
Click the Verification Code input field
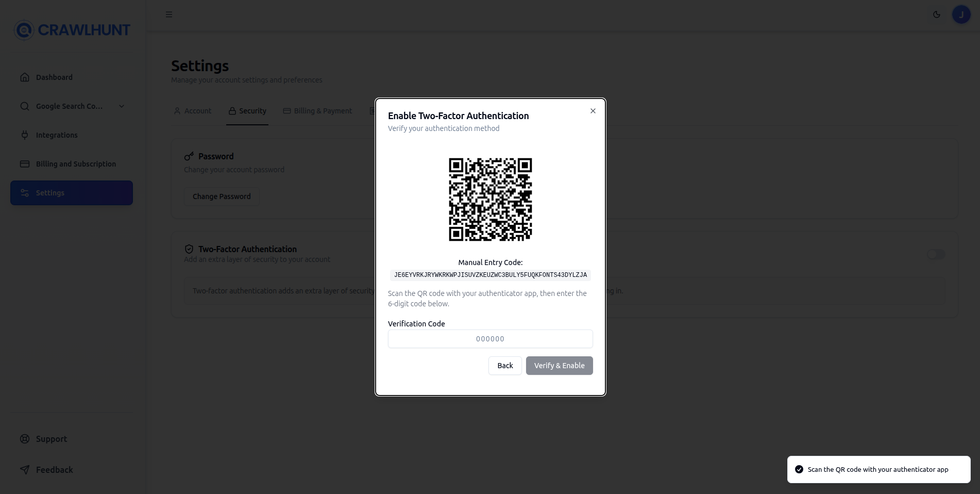point(490,339)
